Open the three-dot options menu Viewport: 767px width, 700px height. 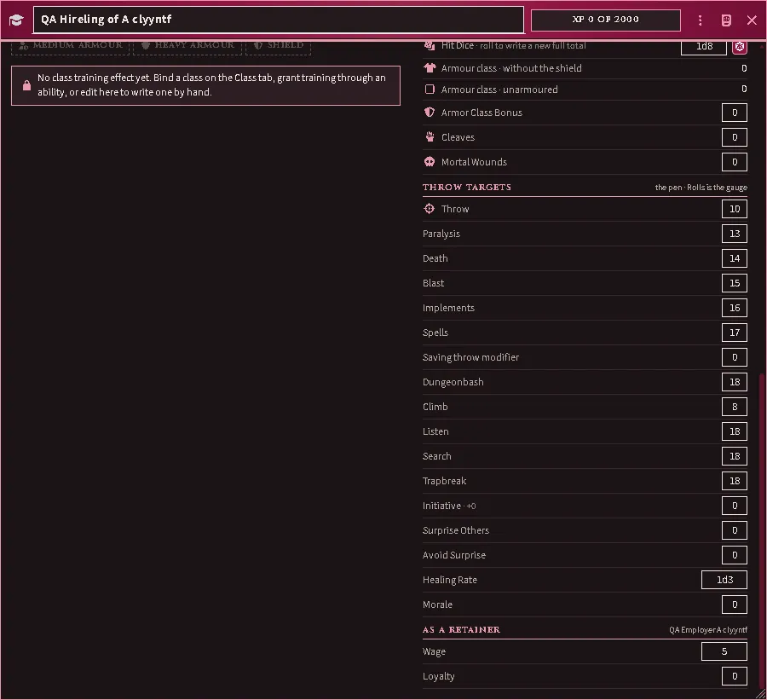tap(700, 20)
